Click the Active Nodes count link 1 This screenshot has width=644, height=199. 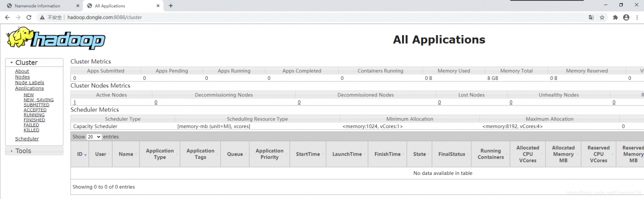pos(74,102)
